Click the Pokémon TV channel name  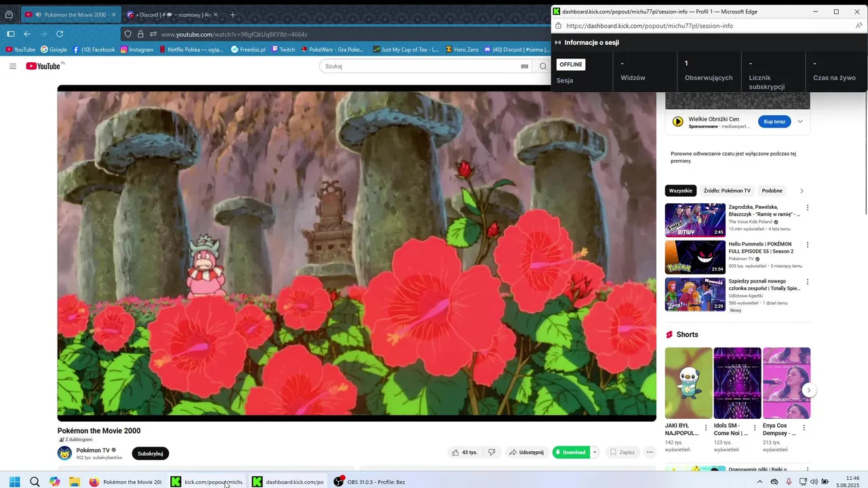93,450
